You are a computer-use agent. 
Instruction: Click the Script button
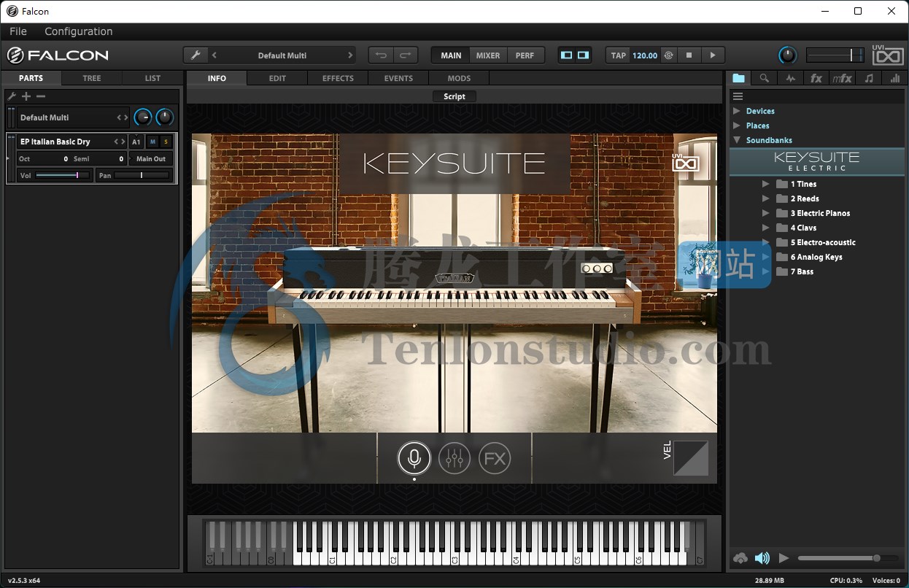[x=454, y=96]
